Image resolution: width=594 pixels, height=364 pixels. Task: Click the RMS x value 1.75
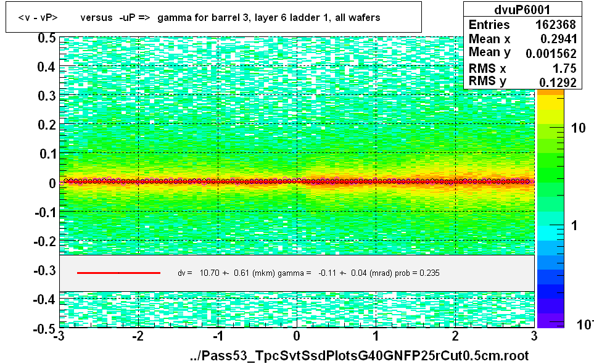tap(564, 68)
